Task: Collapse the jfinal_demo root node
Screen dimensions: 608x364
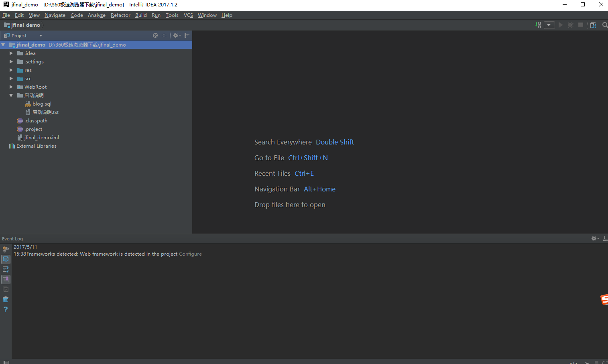Action: pyautogui.click(x=3, y=45)
